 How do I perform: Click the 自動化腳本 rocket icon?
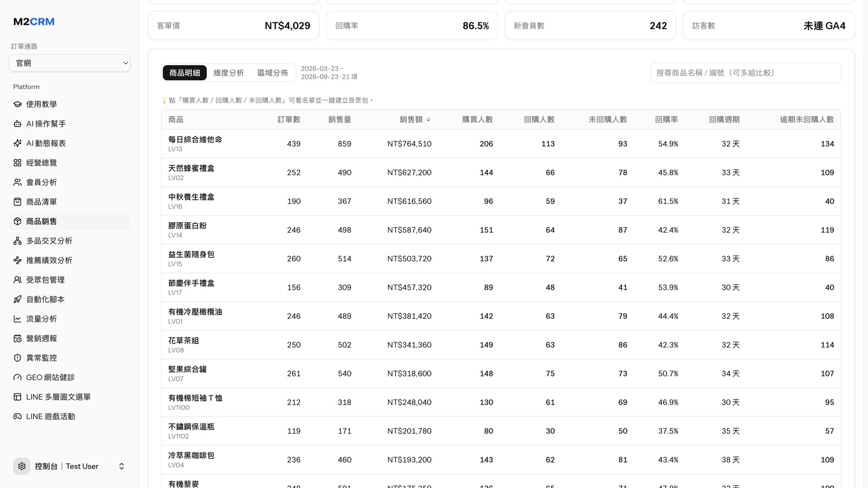click(17, 299)
